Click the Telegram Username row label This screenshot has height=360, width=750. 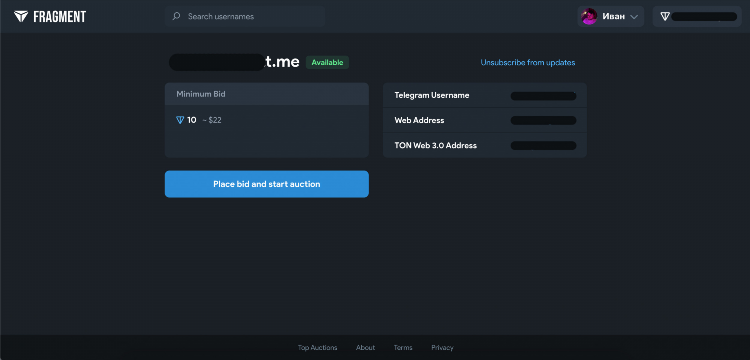coord(432,96)
